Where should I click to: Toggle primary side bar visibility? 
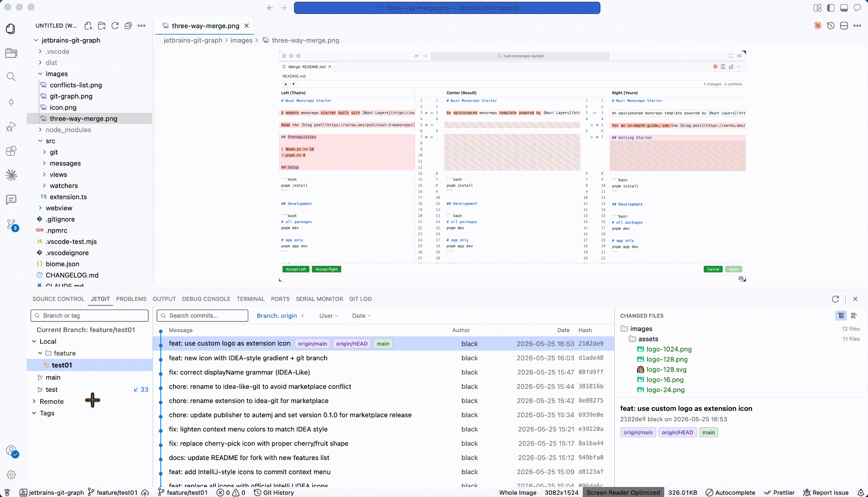[831, 8]
